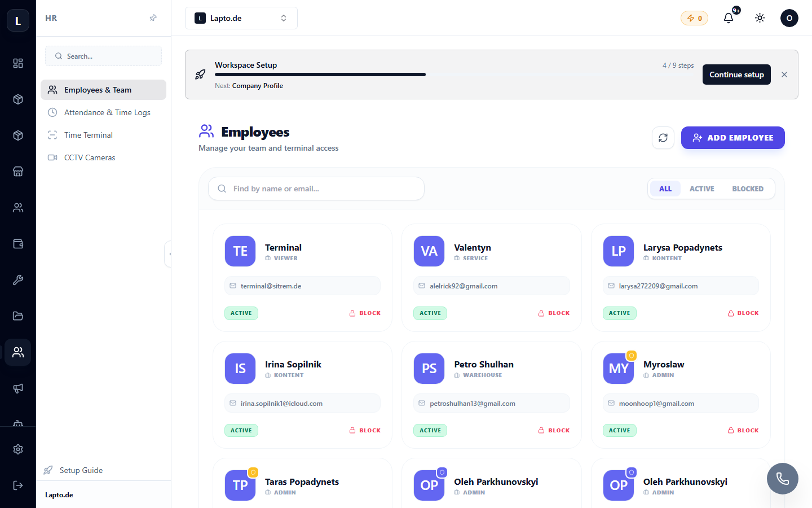This screenshot has height=508, width=812.
Task: Switch to the ACTIVE filter tab
Action: [x=702, y=189]
